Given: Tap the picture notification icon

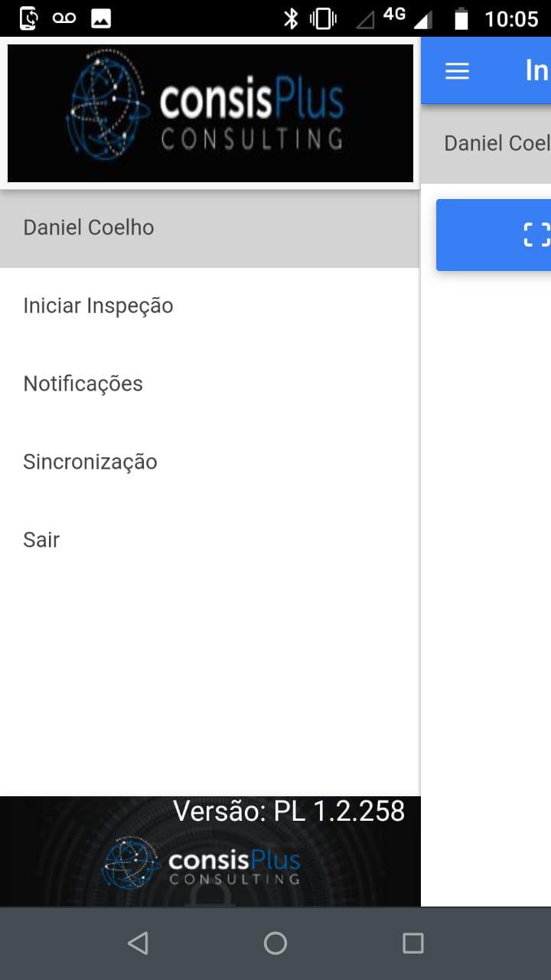Looking at the screenshot, I should [x=101, y=18].
